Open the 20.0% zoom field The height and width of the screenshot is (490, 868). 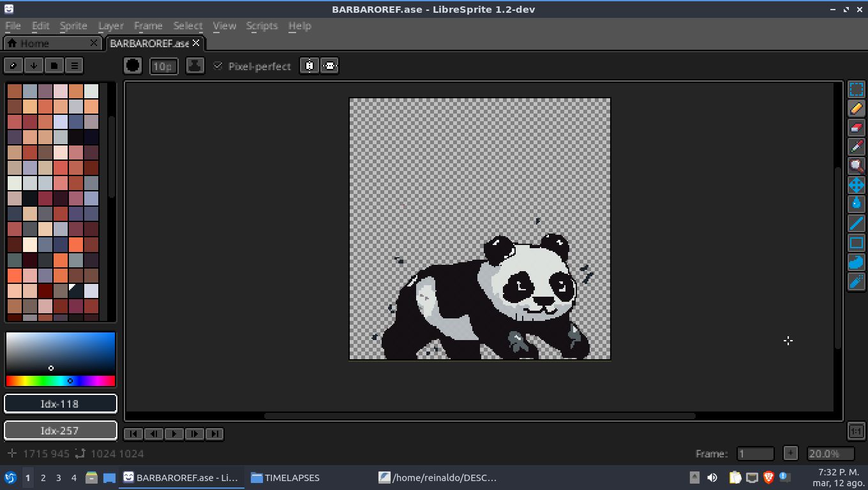point(831,454)
